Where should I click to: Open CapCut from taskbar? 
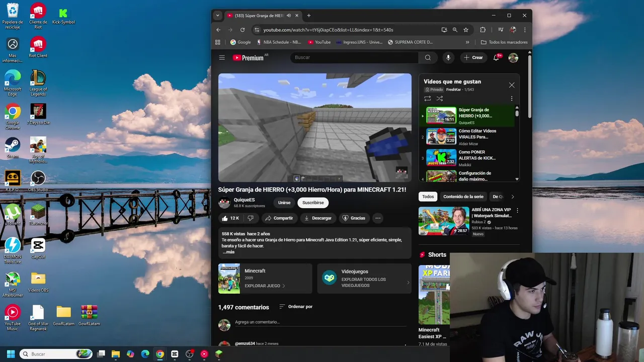click(175, 354)
